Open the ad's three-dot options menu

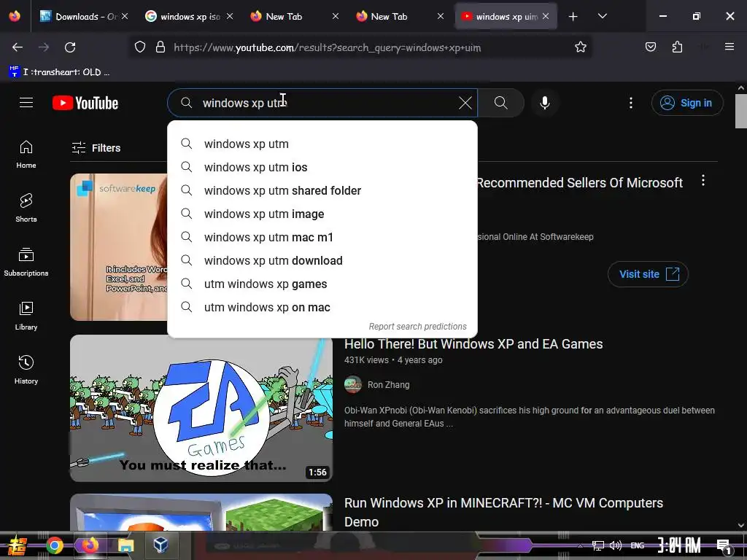703,181
